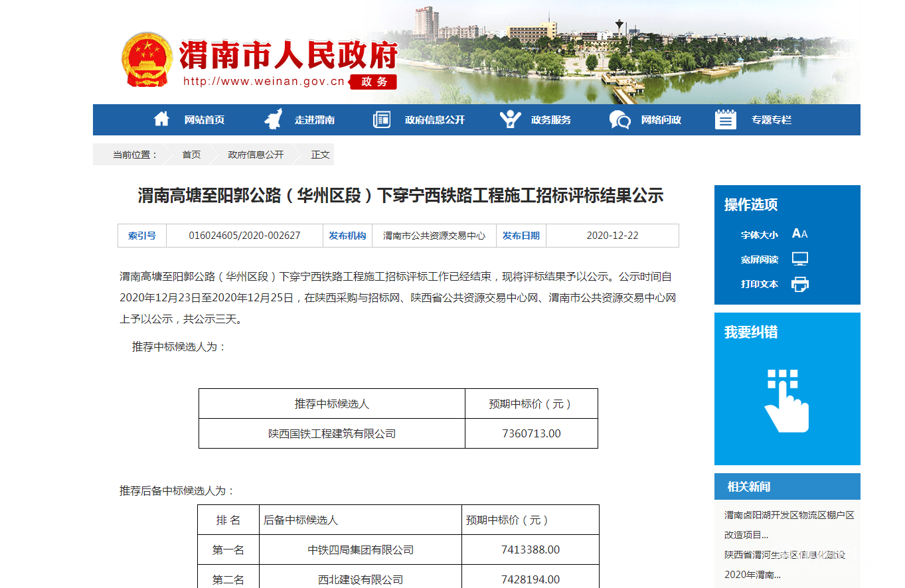Screen dimensions: 905x588
Task: Click the 打印文本 option label
Action: click(760, 284)
